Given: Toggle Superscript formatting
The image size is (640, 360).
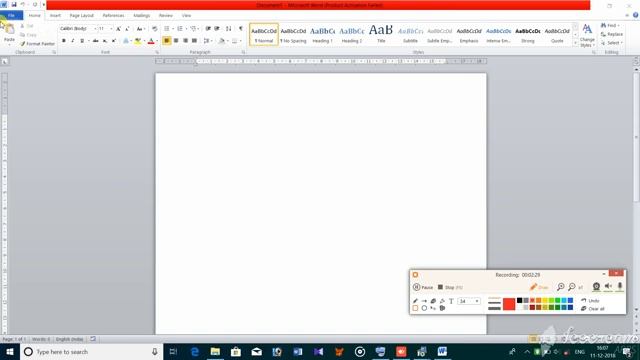Looking at the screenshot, I should click(114, 41).
